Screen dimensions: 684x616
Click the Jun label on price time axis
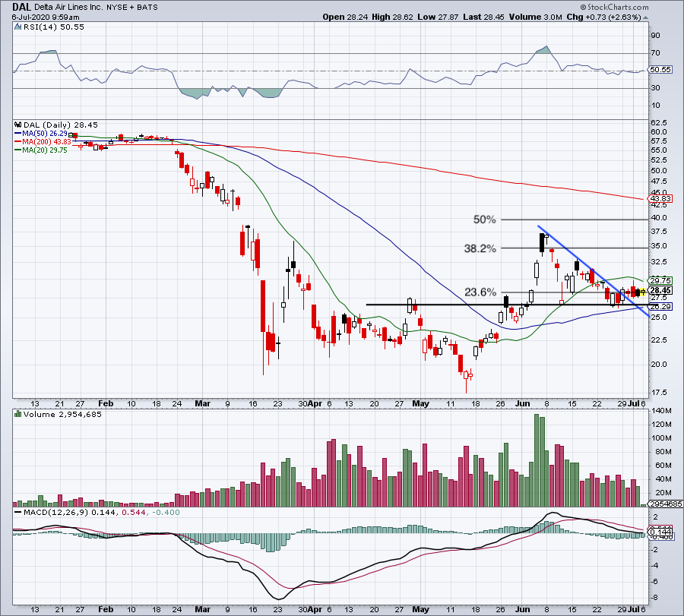[522, 403]
